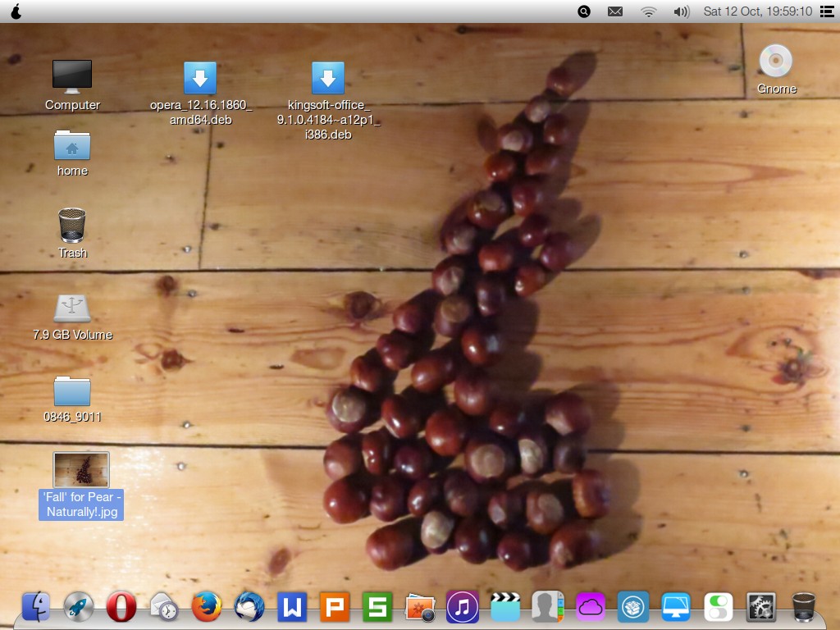Open the list menu at top-right corner
Viewport: 840px width, 630px height.
tap(825, 11)
